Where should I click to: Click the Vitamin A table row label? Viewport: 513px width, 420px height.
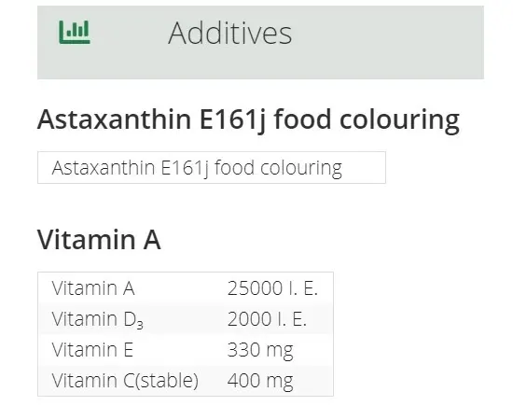(93, 288)
